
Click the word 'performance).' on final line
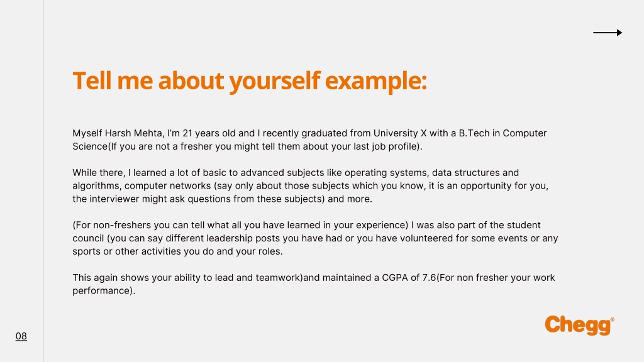pyautogui.click(x=104, y=291)
